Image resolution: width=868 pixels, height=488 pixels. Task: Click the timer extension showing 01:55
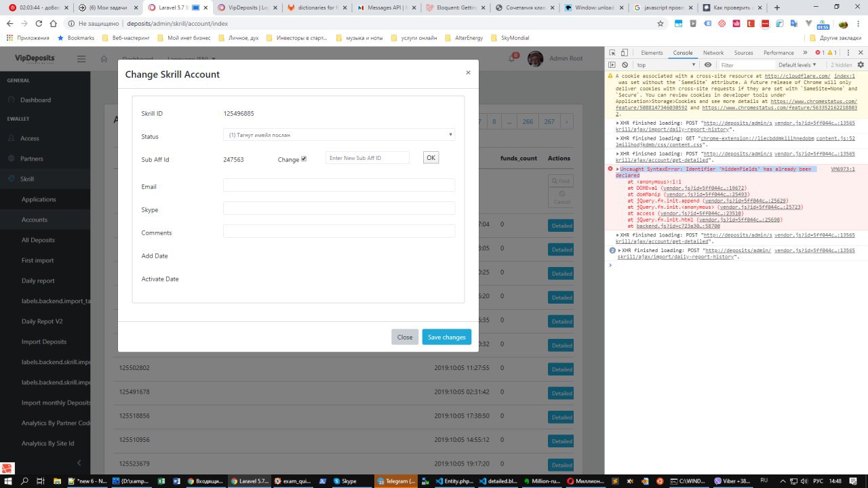823,24
